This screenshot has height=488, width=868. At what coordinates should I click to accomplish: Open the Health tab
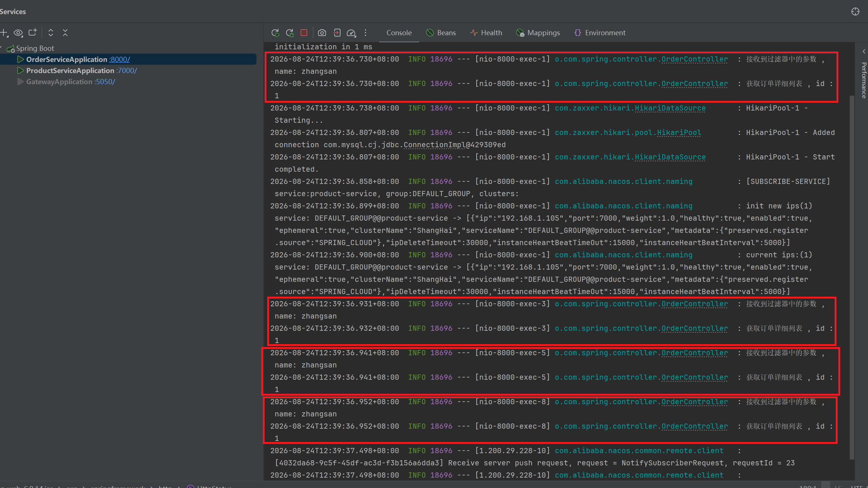tap(486, 33)
